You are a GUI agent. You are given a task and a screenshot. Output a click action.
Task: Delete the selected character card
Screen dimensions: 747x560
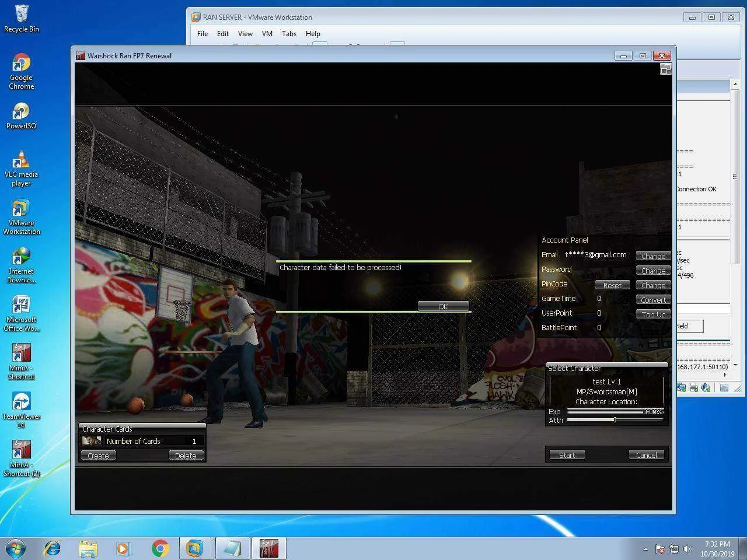tap(186, 456)
